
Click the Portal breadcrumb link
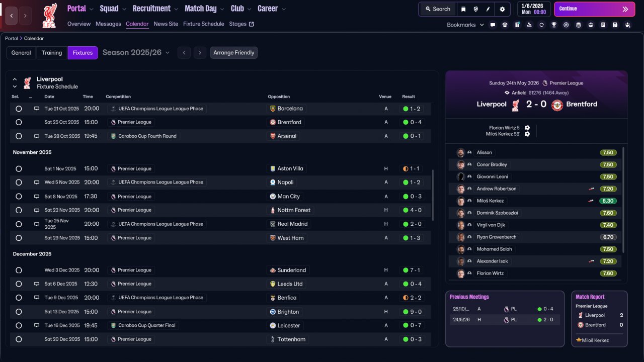tap(12, 38)
